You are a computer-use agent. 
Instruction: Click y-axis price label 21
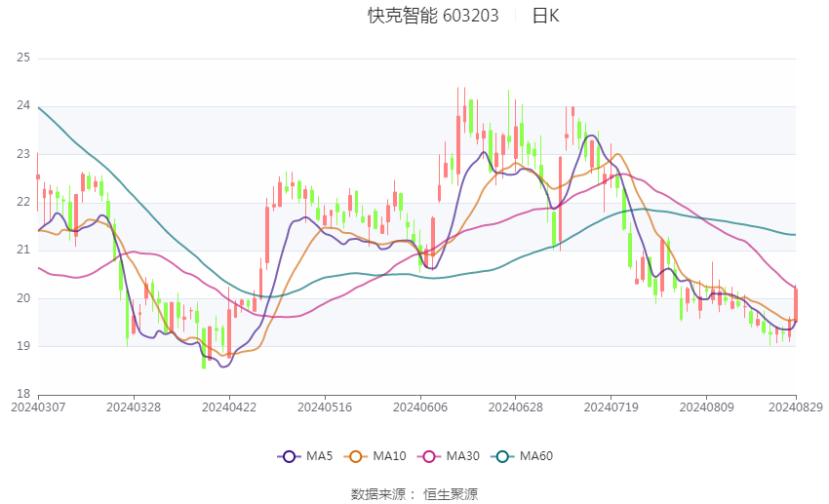click(23, 250)
